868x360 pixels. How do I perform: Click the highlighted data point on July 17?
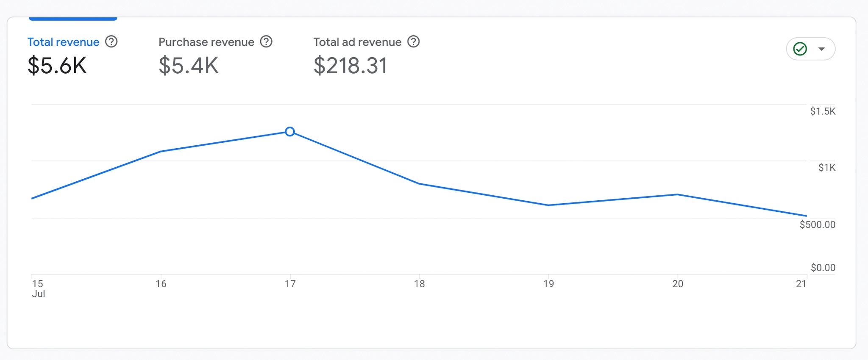(290, 132)
